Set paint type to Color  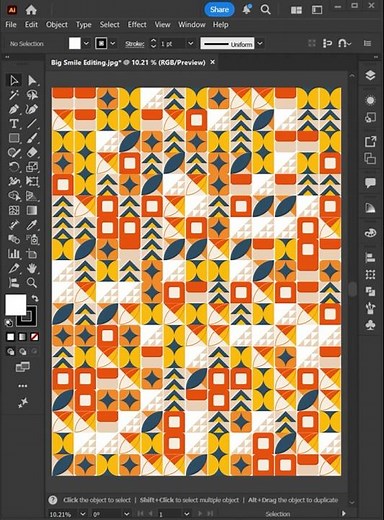pos(11,337)
